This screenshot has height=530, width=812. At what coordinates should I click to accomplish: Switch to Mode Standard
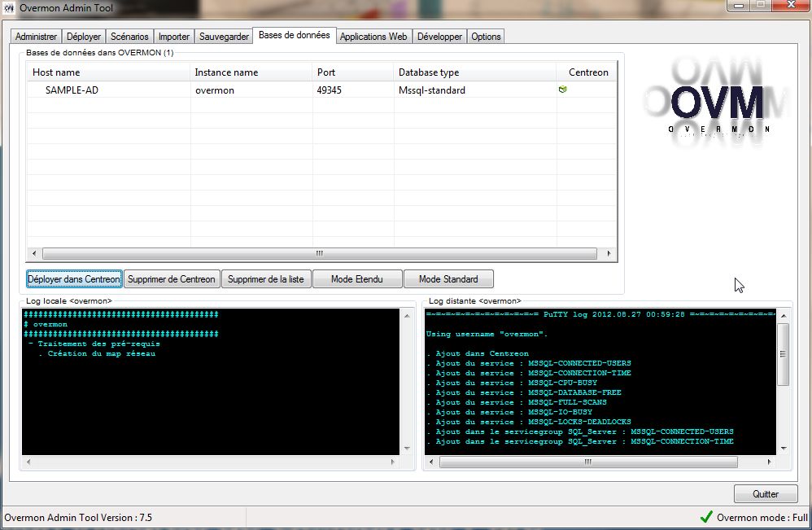[x=448, y=279]
